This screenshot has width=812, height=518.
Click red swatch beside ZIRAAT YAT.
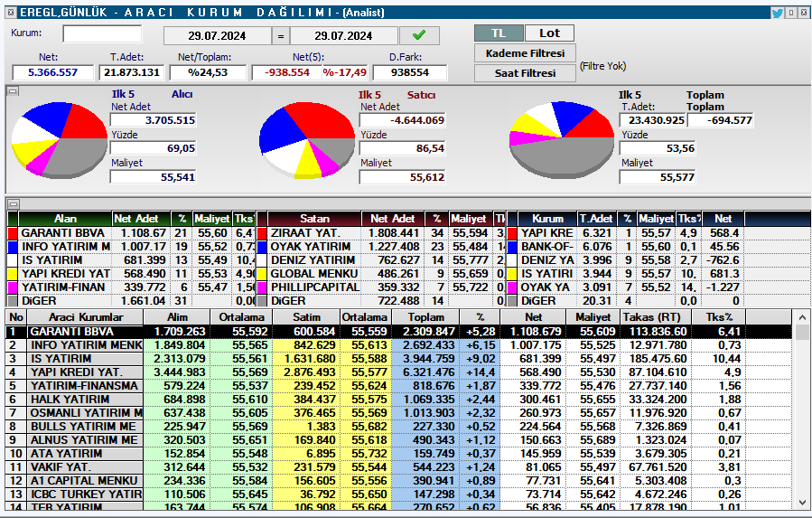[262, 233]
